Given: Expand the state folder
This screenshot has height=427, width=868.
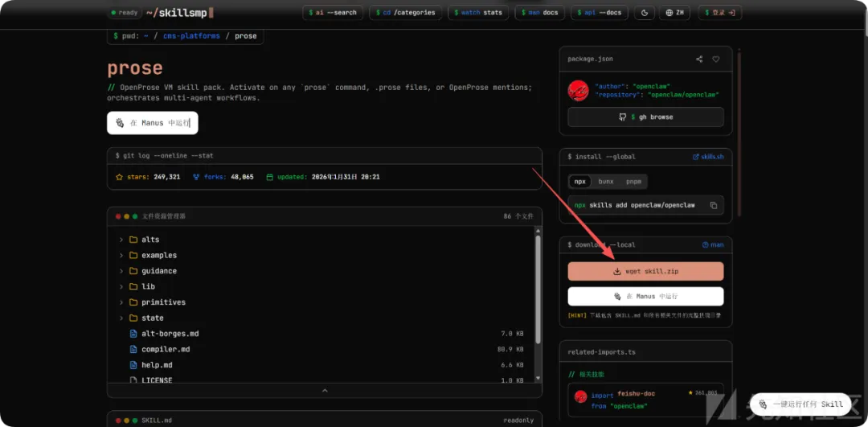Looking at the screenshot, I should point(121,318).
